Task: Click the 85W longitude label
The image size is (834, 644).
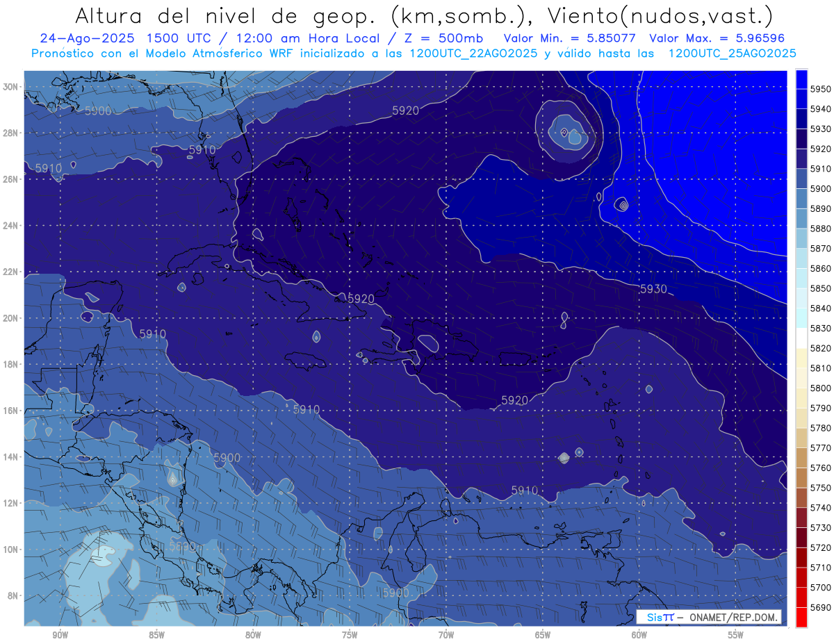Action: click(156, 635)
